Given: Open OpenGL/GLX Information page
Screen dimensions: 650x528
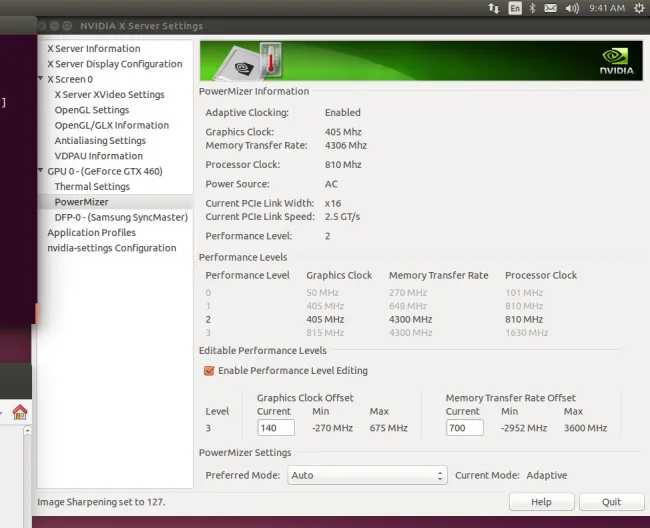Looking at the screenshot, I should 112,125.
